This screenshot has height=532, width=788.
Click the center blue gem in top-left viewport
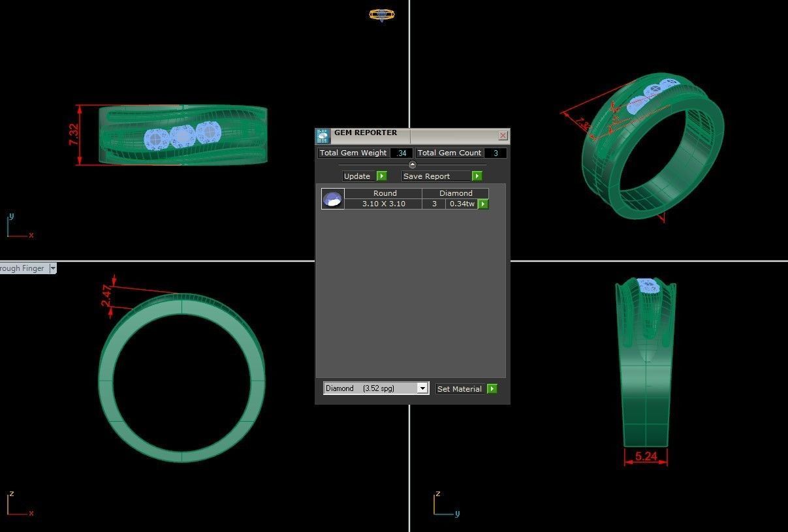point(183,136)
